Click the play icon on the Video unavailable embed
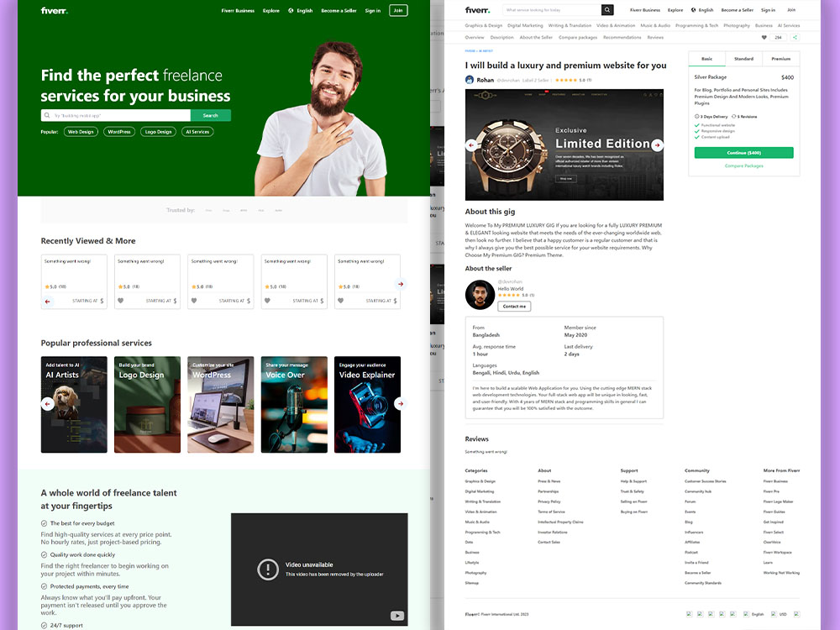The image size is (840, 630). [396, 615]
